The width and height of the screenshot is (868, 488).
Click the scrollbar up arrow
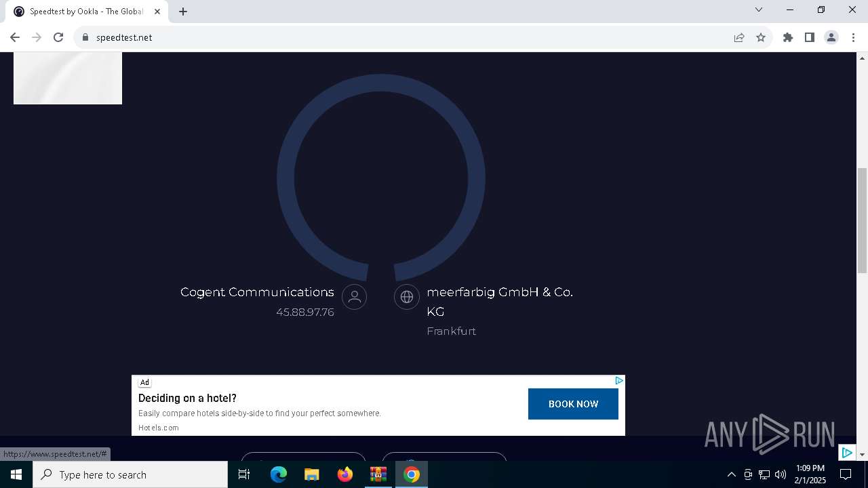tap(862, 58)
